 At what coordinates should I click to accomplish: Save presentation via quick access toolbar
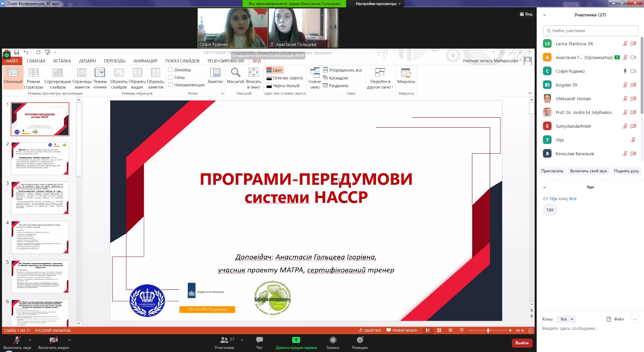pos(16,52)
